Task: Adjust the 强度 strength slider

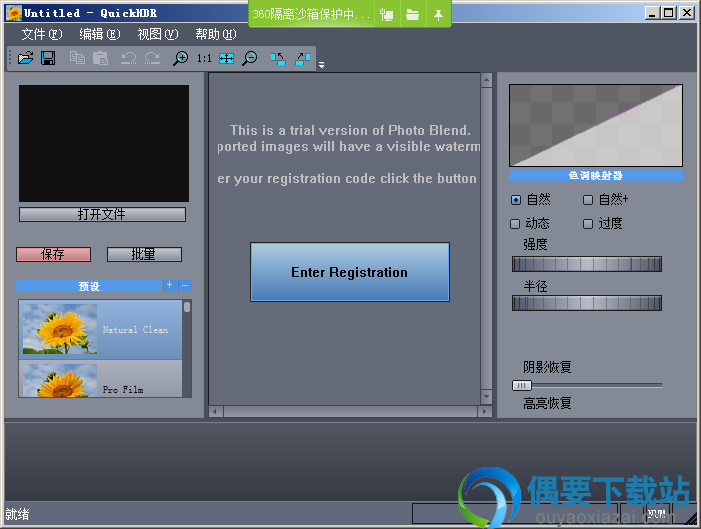Action: (x=587, y=264)
